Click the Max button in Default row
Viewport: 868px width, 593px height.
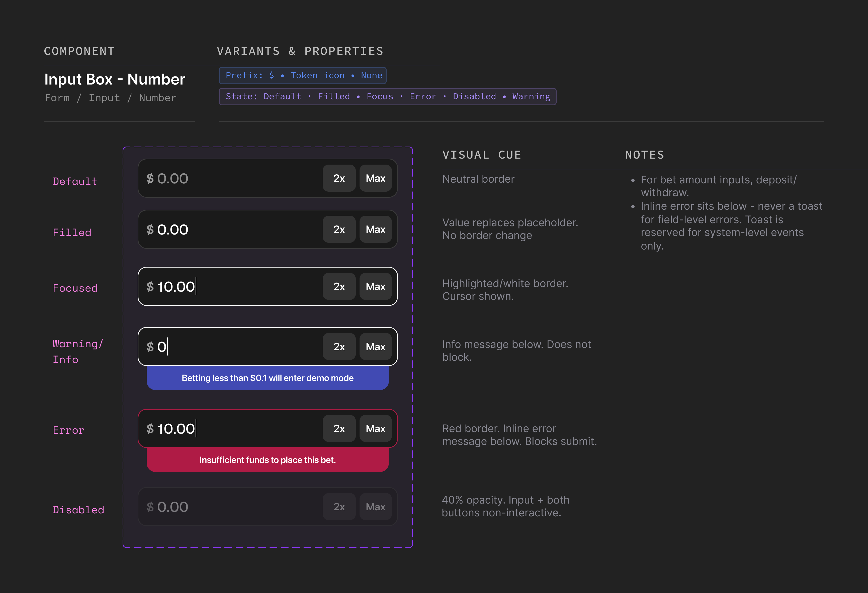[x=375, y=178]
